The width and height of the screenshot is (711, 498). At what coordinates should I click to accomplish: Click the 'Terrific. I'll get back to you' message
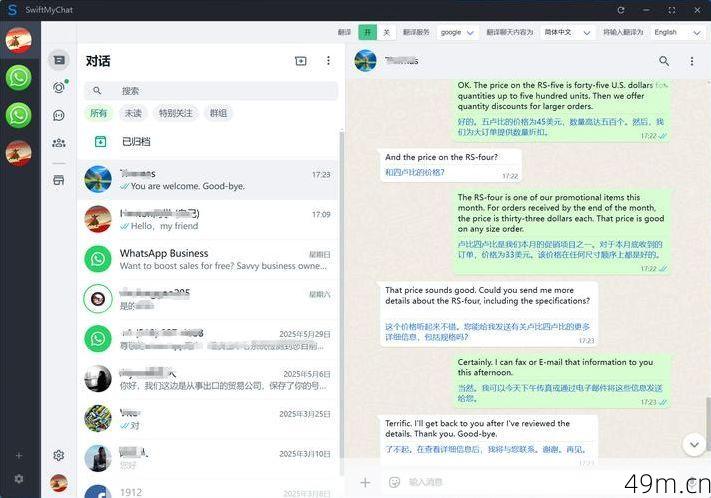[x=488, y=441]
